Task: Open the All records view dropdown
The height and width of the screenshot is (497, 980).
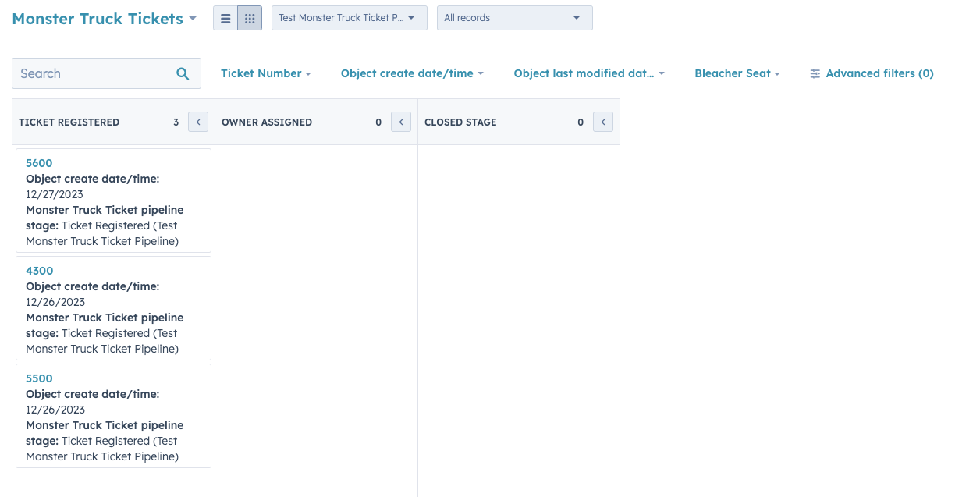Action: point(514,17)
